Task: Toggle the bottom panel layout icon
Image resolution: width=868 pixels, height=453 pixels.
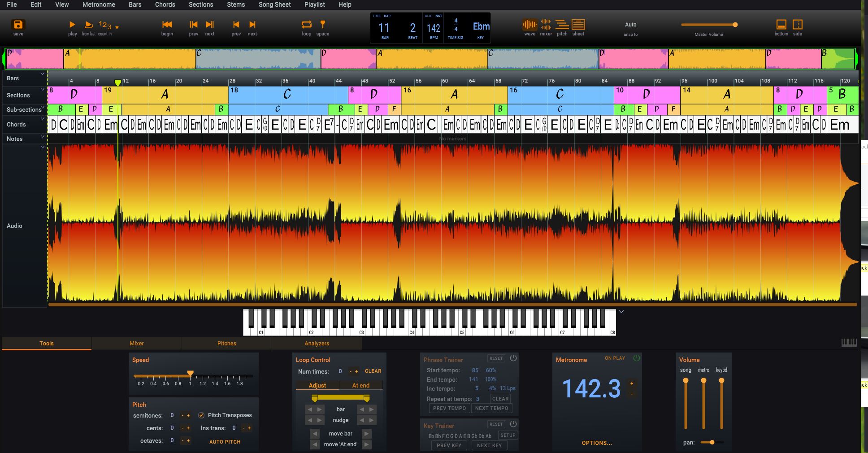Action: [781, 25]
